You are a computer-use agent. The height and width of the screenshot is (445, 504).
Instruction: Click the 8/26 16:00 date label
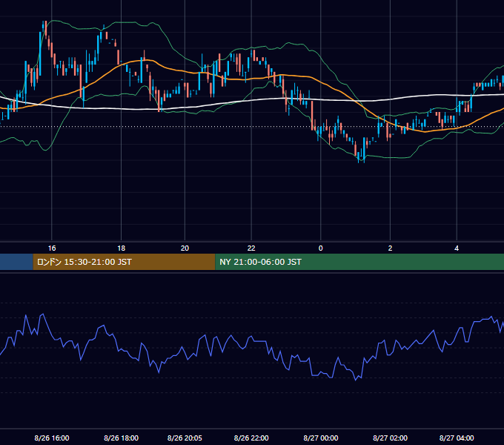(52, 438)
